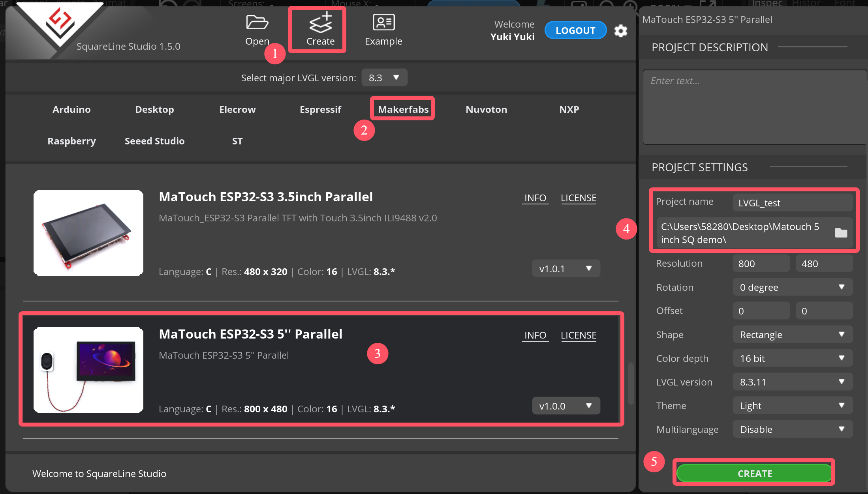Open LICENSE link for MaTouch 5'' board
868x494 pixels.
coord(579,335)
